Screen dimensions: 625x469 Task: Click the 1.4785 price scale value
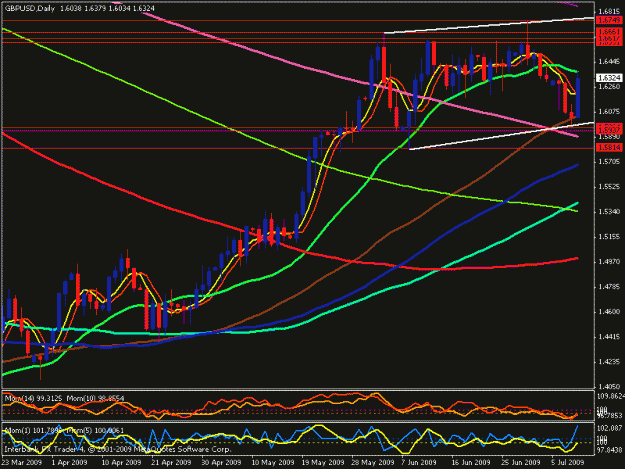pos(609,287)
